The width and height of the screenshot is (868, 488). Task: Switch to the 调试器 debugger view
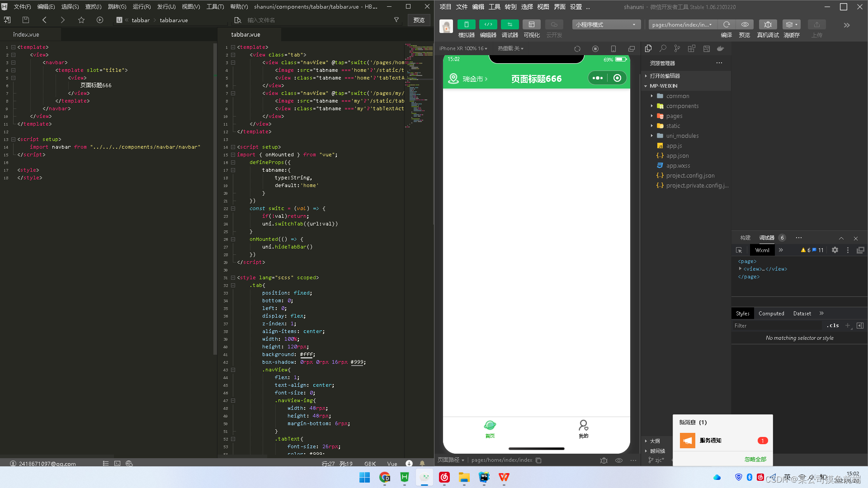pyautogui.click(x=509, y=28)
